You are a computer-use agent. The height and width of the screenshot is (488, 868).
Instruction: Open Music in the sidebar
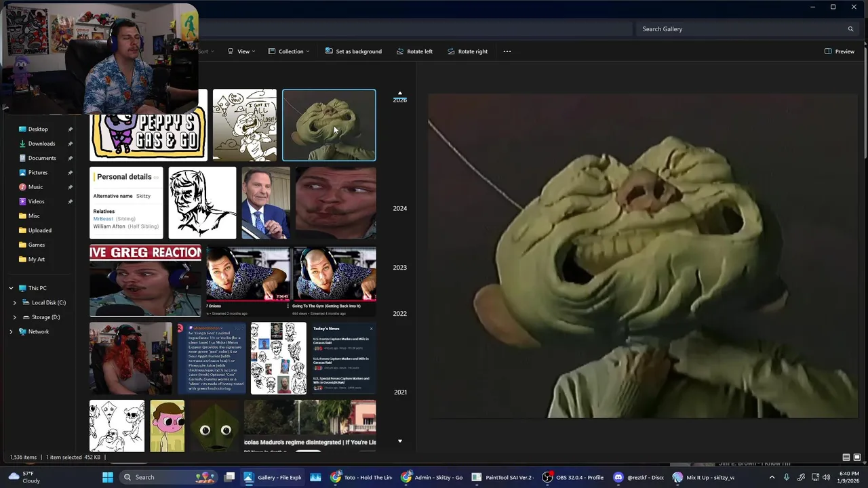(x=35, y=187)
